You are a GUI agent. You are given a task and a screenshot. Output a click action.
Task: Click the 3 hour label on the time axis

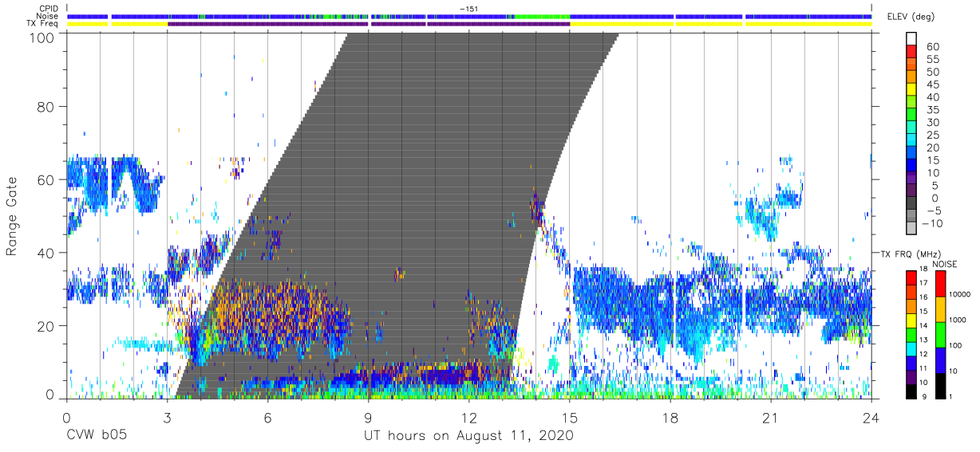167,417
